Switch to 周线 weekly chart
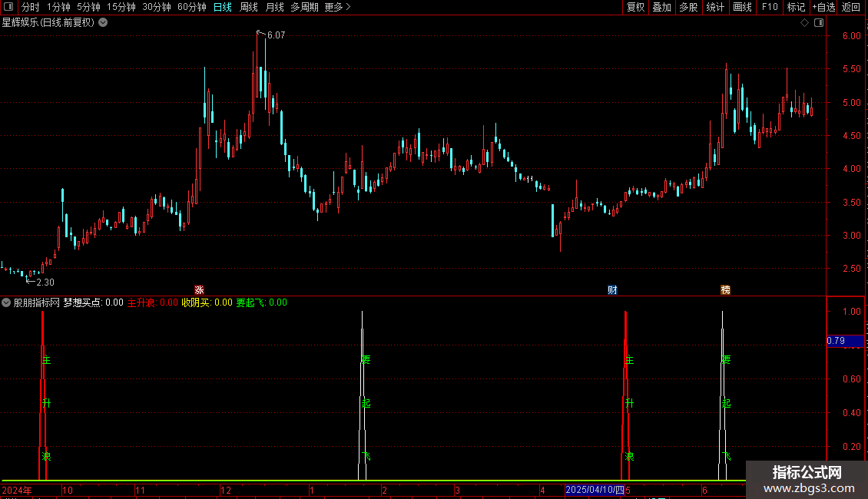Screen dimensions: 868x499 point(249,7)
